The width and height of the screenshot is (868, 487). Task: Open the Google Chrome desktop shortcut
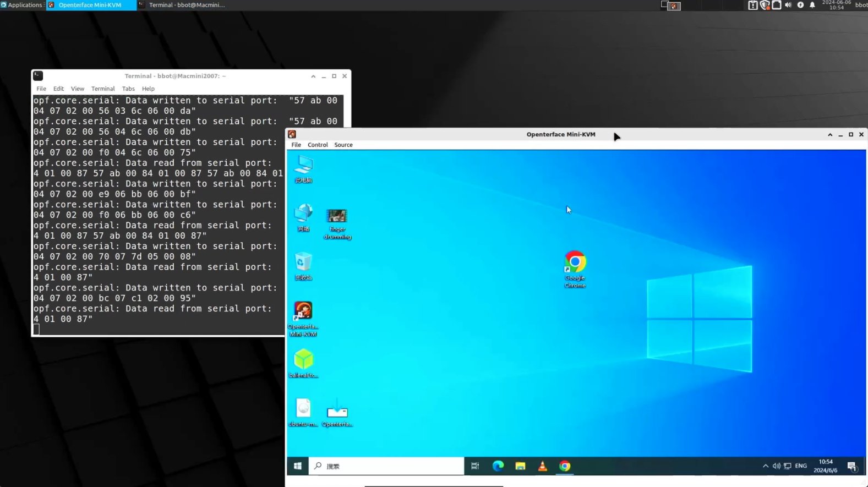pyautogui.click(x=575, y=269)
